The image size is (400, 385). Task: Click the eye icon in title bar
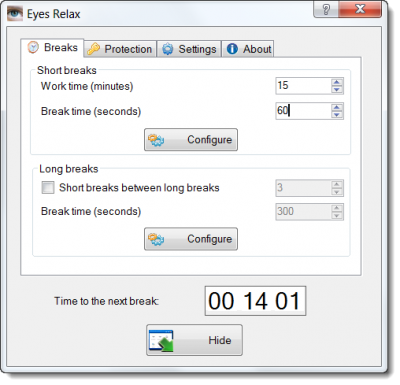(x=15, y=14)
